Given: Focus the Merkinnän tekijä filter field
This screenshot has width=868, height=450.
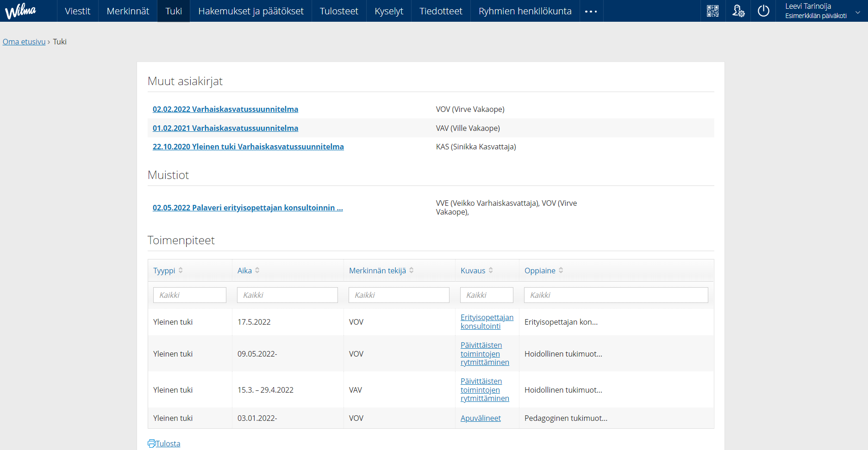Looking at the screenshot, I should (x=399, y=295).
